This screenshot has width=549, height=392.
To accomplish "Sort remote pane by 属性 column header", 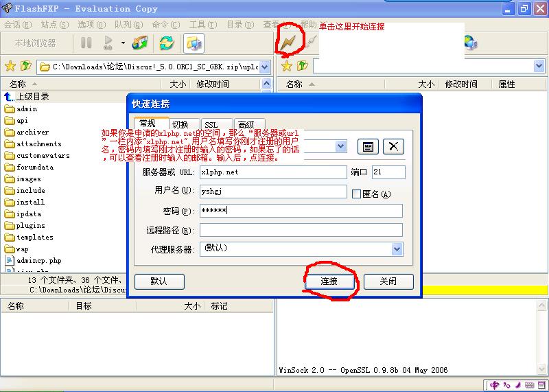I will point(517,84).
